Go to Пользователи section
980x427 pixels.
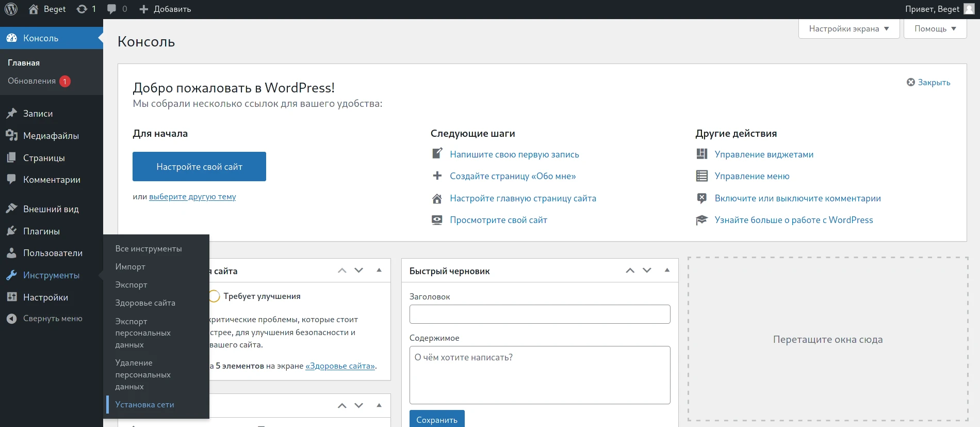tap(52, 253)
